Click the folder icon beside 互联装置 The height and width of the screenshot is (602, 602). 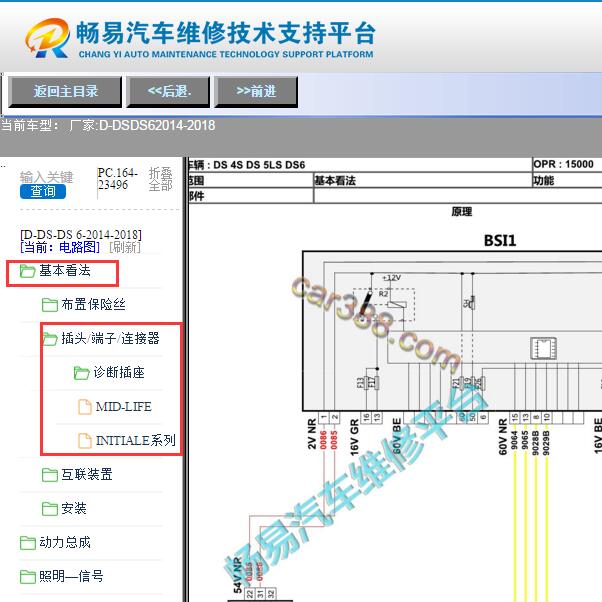tap(50, 475)
